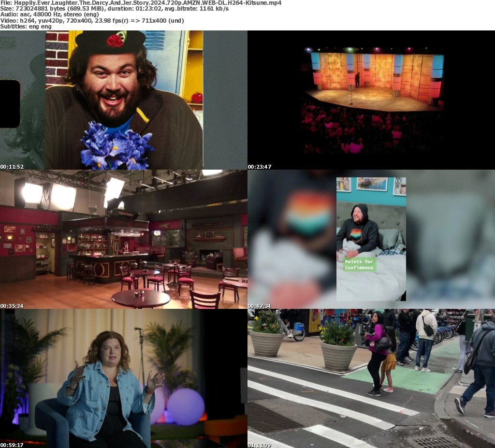The image size is (495, 448).
Task: Select thumbnail frame at 00:35:34
Action: click(x=124, y=239)
